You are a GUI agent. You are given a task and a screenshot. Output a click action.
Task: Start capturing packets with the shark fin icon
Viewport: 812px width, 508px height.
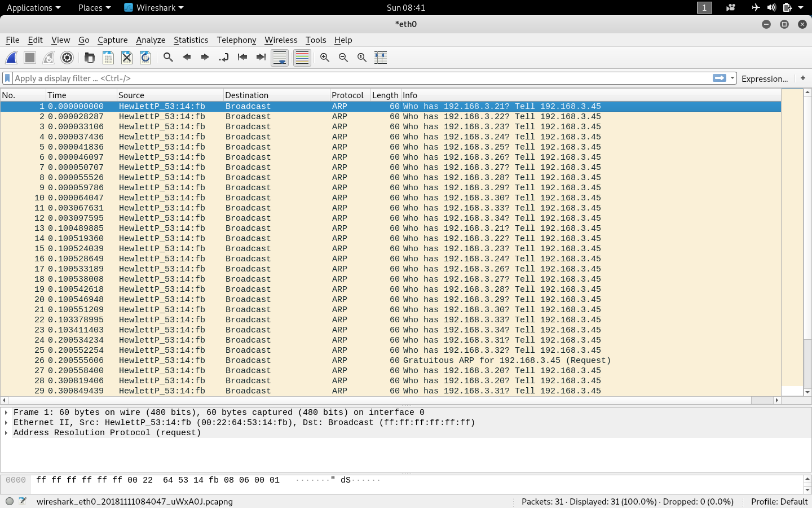(11, 58)
